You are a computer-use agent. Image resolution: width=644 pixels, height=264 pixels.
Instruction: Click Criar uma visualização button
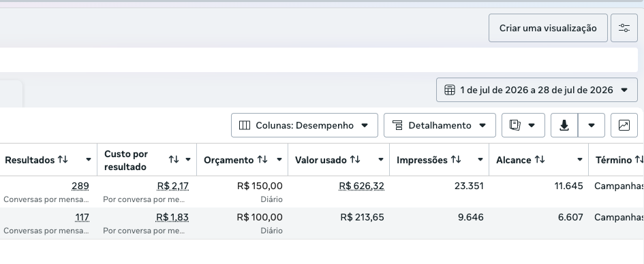click(x=548, y=28)
